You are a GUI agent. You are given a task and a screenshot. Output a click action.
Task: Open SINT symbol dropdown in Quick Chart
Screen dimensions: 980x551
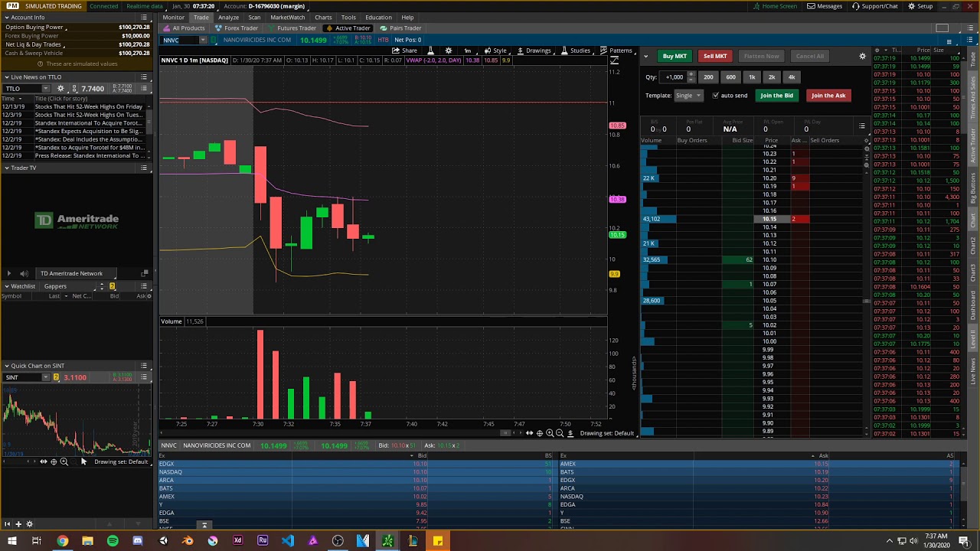(45, 377)
